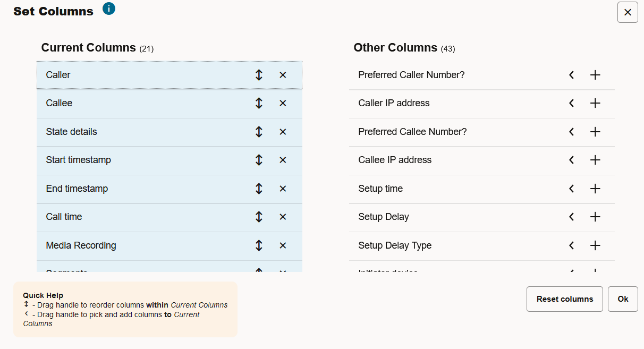Select the Preferred Callee Number? row text
Viewport: 644px width, 349px height.
click(413, 132)
